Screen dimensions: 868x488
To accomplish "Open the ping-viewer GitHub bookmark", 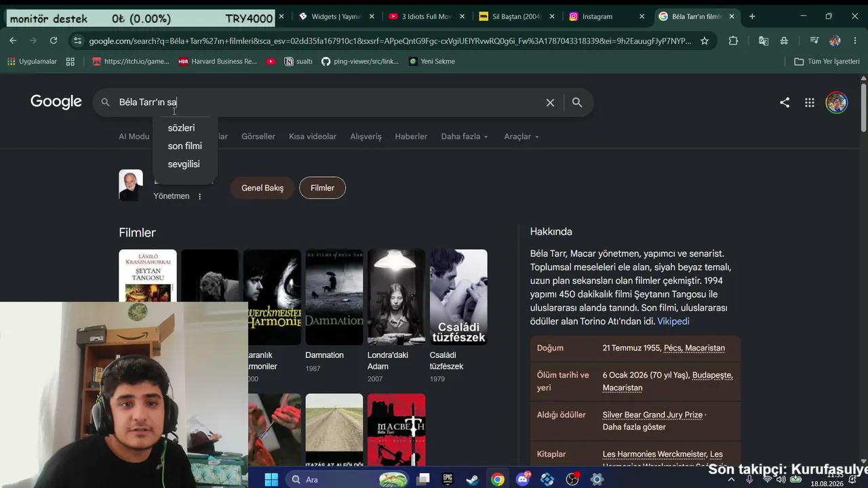I will pos(360,61).
